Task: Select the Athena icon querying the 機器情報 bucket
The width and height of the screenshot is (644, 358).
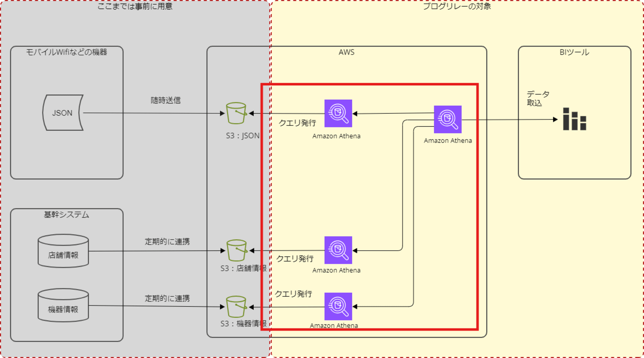Action: point(338,306)
